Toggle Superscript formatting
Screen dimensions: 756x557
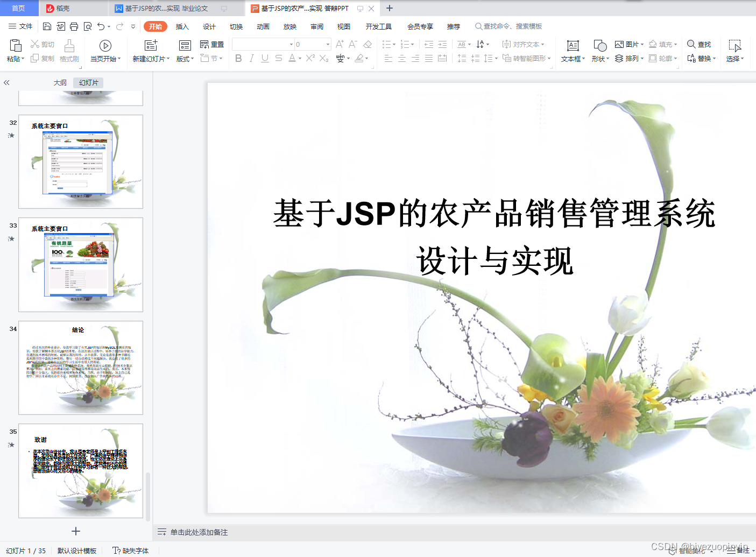click(x=310, y=58)
